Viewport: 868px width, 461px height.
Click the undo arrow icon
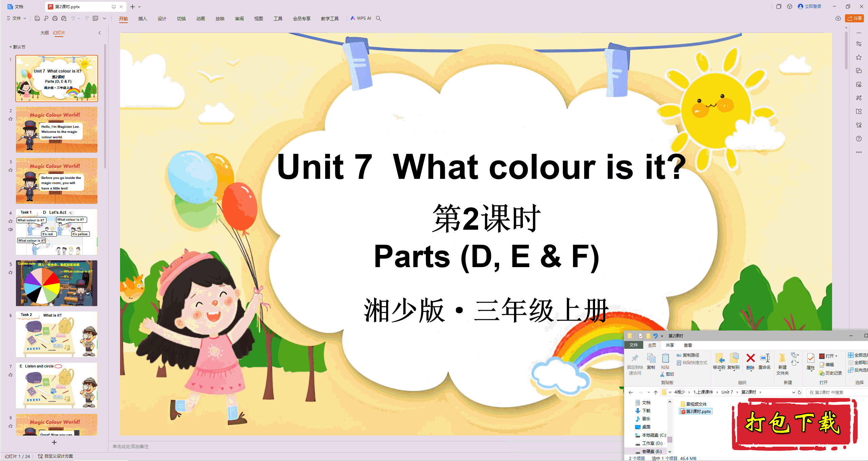73,18
